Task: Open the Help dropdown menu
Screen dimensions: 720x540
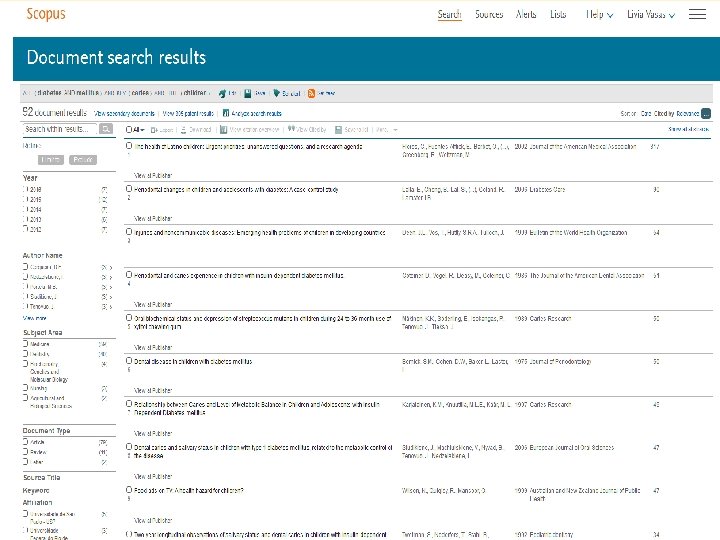Action: click(599, 14)
